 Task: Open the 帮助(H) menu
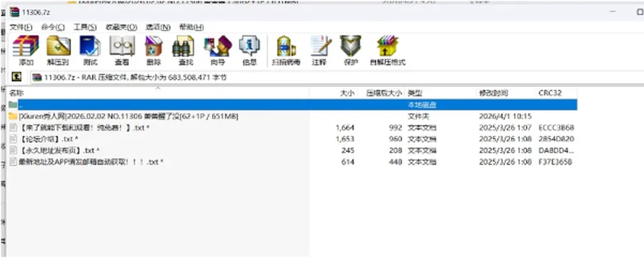[x=191, y=27]
